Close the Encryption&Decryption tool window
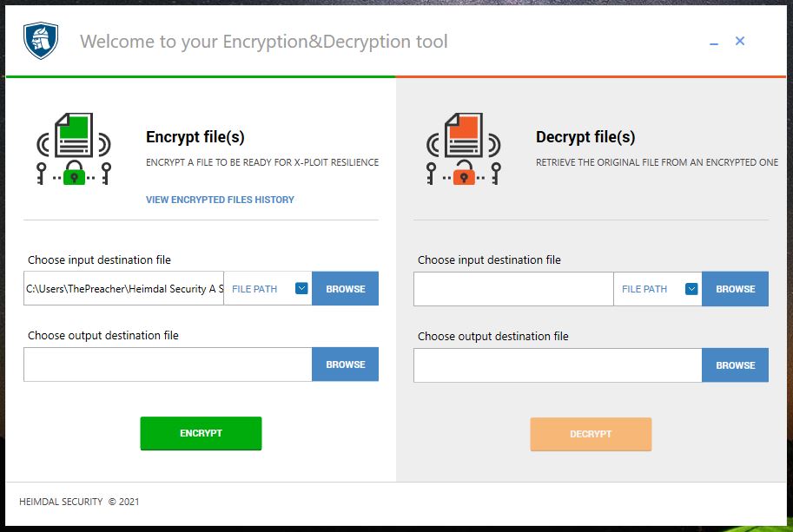Viewport: 793px width, 532px height. click(x=739, y=41)
